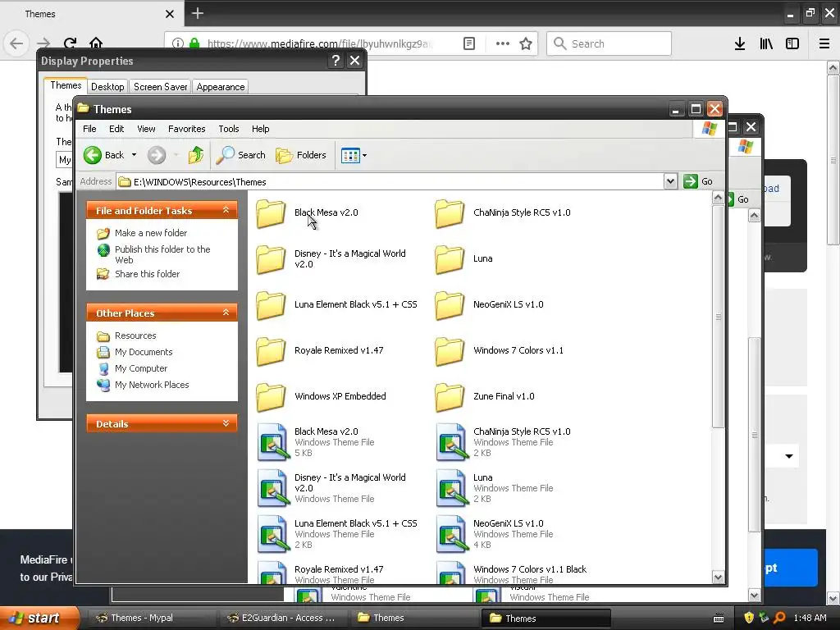The height and width of the screenshot is (630, 840).
Task: Click the Up folder icon in Themes window
Action: 196,155
